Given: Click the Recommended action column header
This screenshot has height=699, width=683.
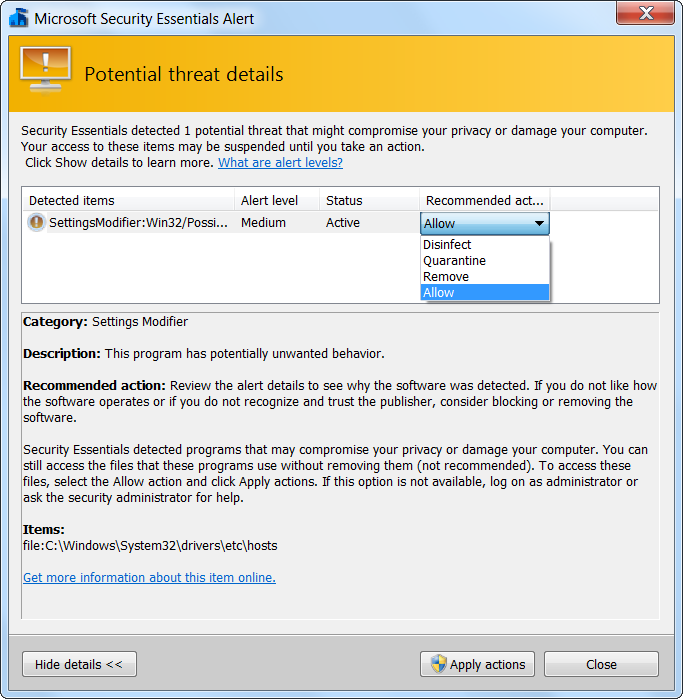Looking at the screenshot, I should click(x=485, y=200).
